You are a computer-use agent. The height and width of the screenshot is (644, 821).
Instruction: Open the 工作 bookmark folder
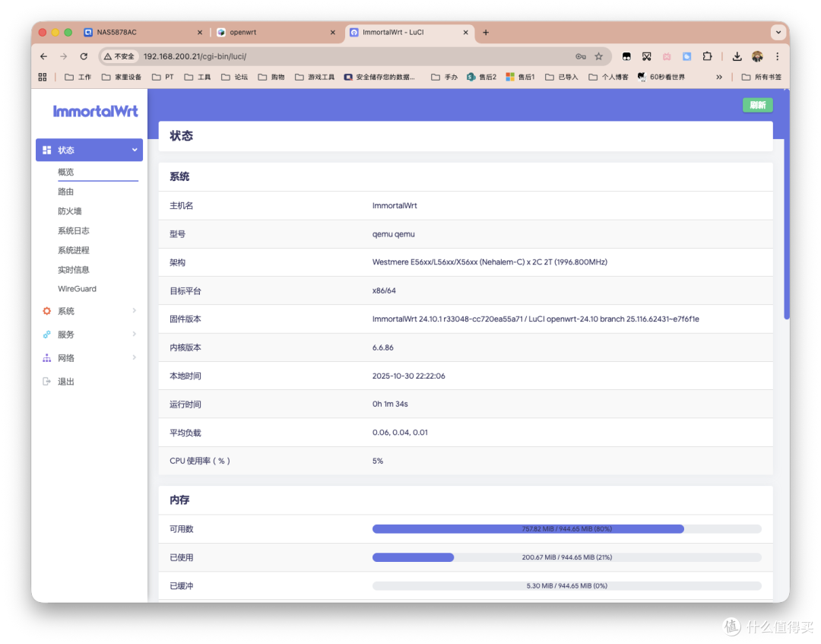(x=78, y=77)
